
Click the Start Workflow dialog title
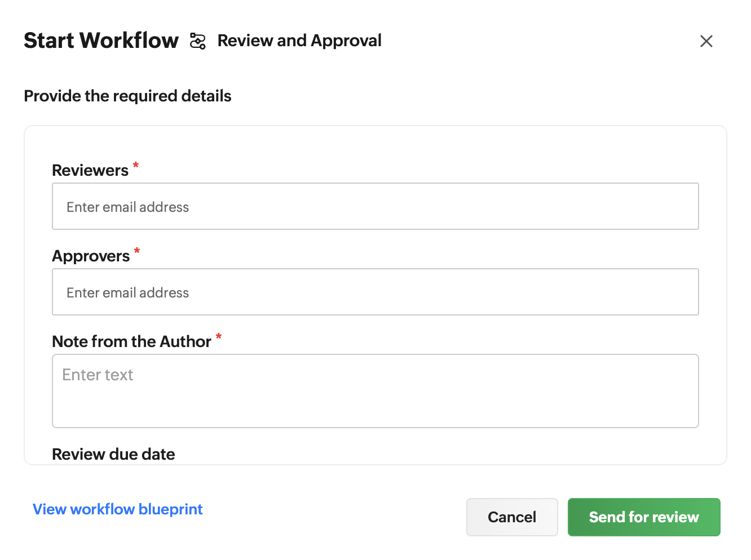pyautogui.click(x=101, y=41)
